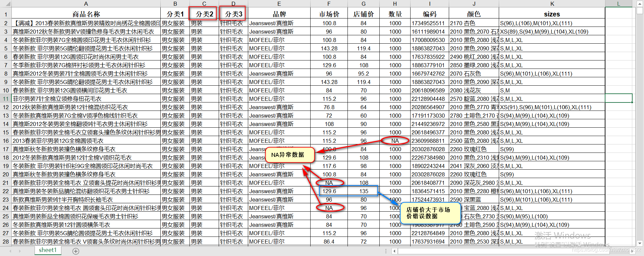
Task: Select column J header
Action: click(x=474, y=4)
